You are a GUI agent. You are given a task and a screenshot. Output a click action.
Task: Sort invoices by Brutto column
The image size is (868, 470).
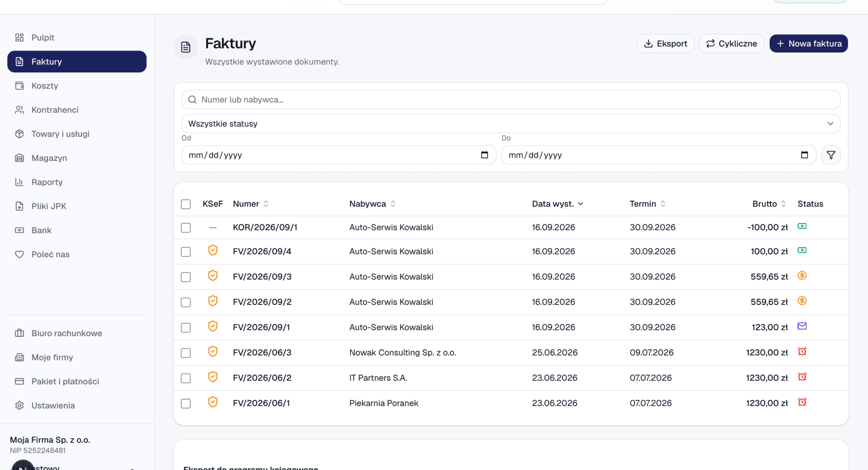coord(769,204)
